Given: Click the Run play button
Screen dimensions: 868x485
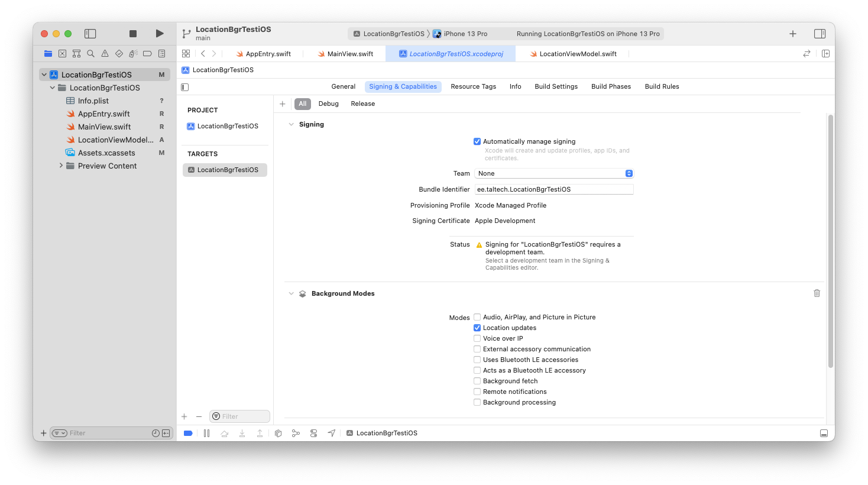Looking at the screenshot, I should click(x=160, y=34).
